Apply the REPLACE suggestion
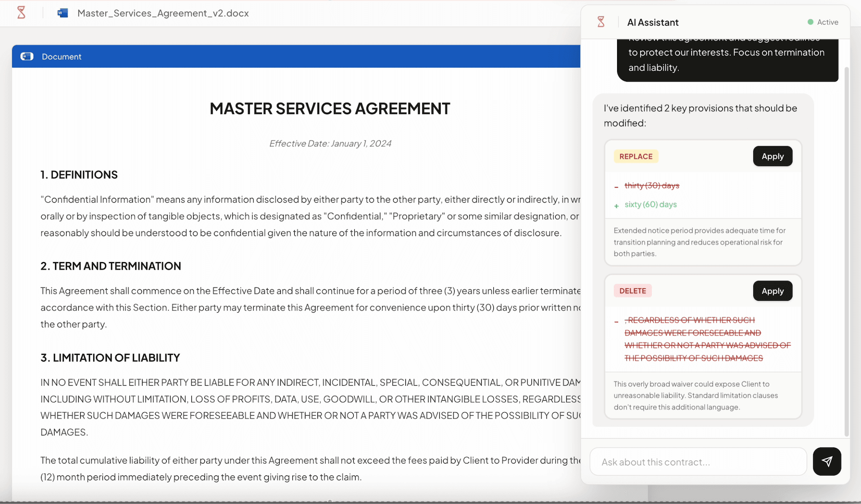 pos(772,156)
